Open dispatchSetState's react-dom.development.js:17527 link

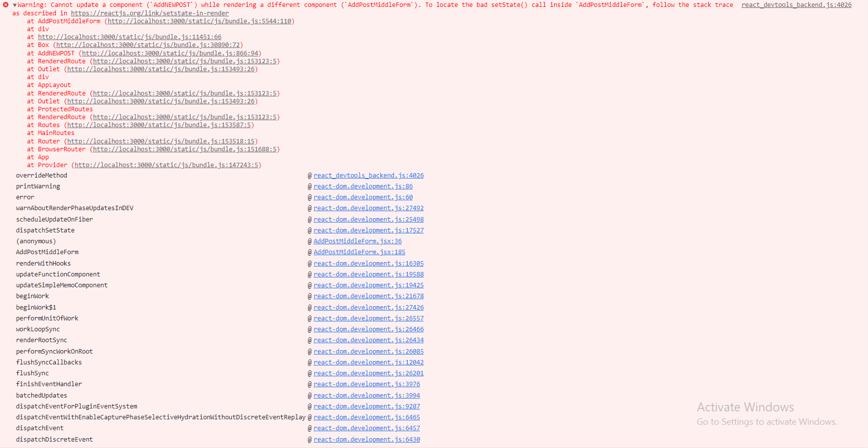tap(369, 230)
